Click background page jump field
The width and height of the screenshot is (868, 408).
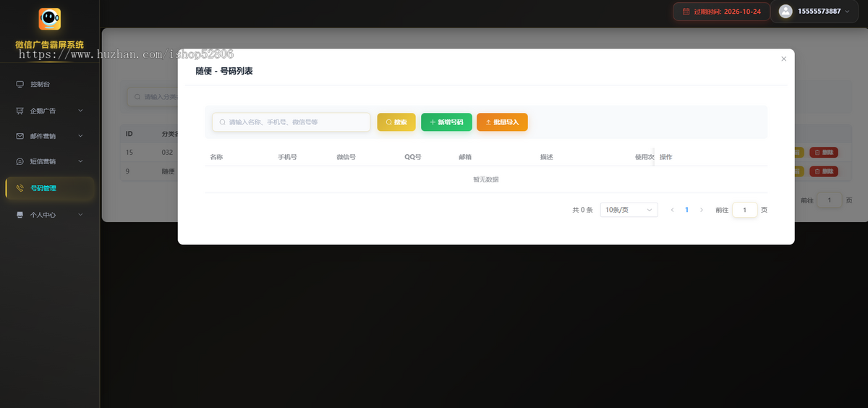click(x=829, y=200)
